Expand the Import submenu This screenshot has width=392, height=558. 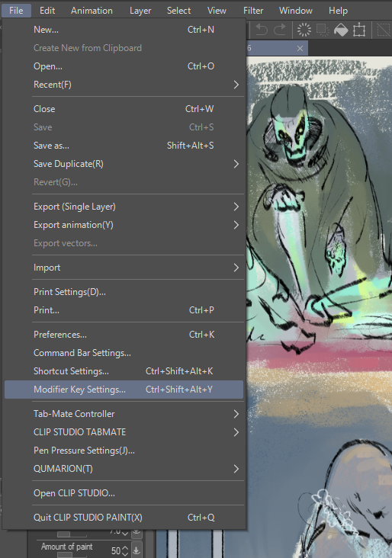point(124,268)
